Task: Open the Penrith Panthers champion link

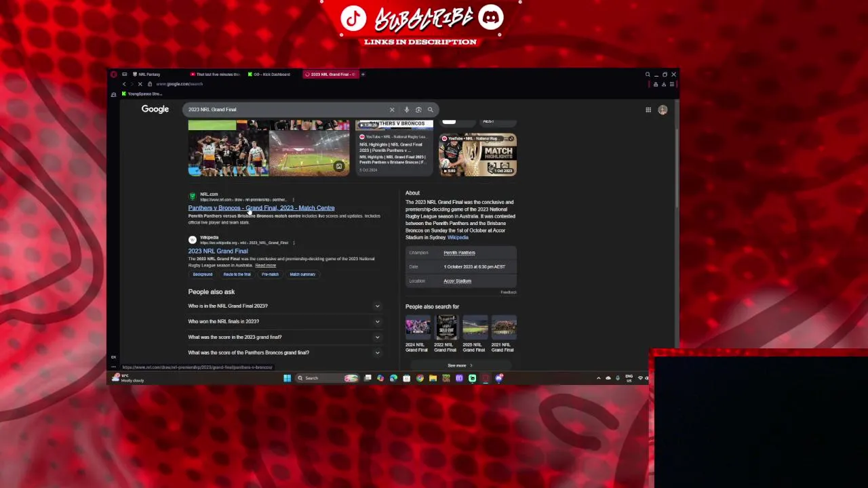Action: coord(459,253)
